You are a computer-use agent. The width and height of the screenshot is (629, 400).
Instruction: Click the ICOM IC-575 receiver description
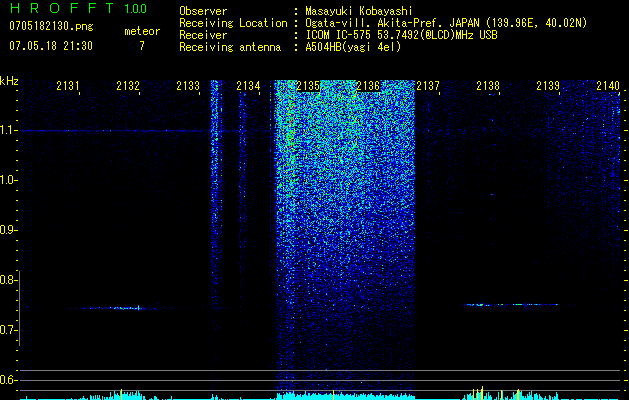tap(401, 35)
